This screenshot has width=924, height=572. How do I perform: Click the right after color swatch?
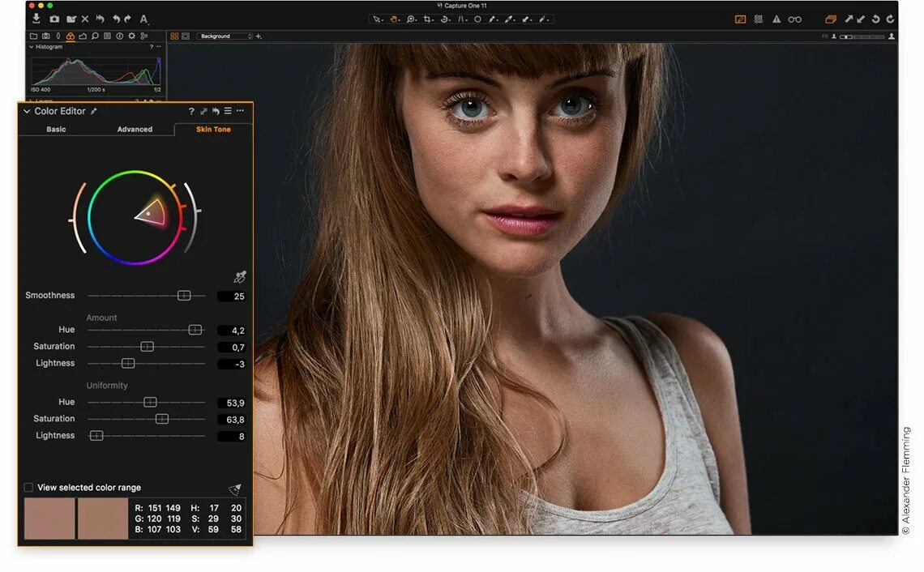click(103, 519)
